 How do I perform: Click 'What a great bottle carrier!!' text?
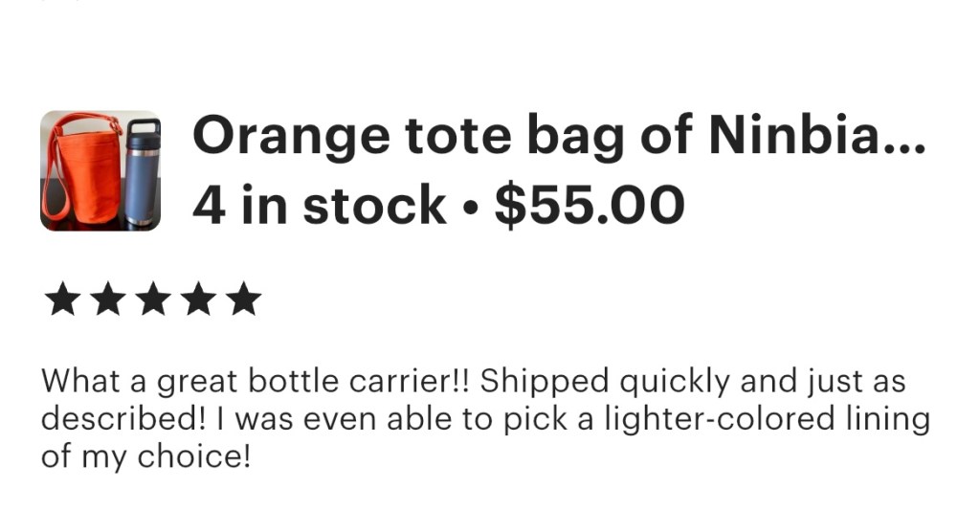pyautogui.click(x=255, y=381)
